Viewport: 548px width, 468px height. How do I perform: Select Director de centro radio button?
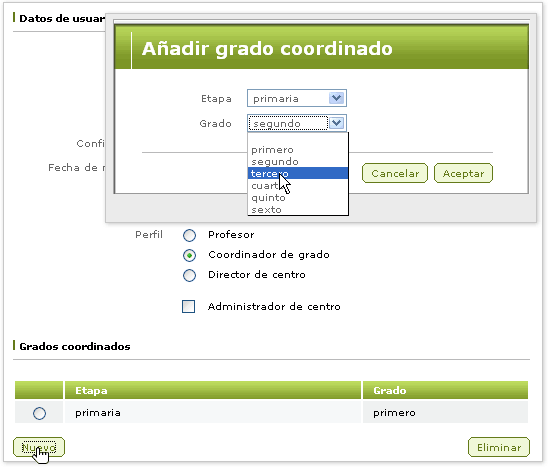[x=189, y=275]
